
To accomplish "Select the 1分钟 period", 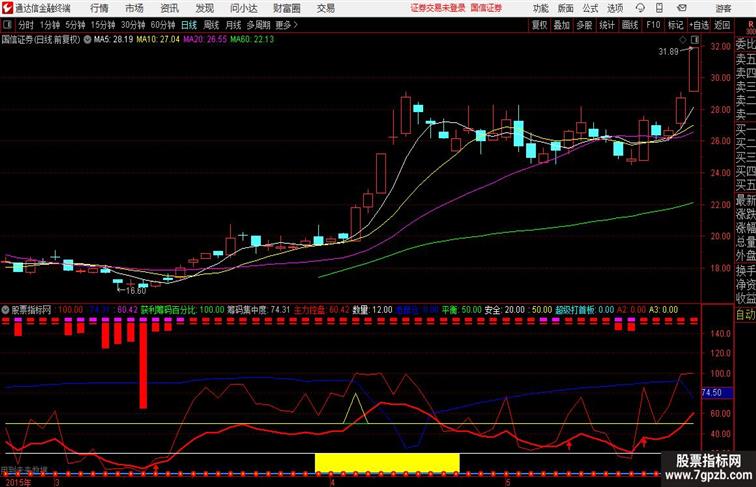I will tap(50, 25).
